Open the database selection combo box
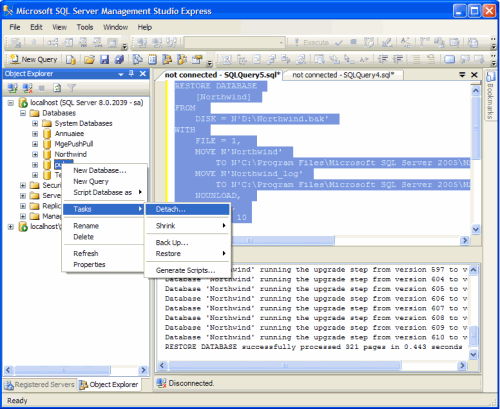The width and height of the screenshot is (500, 409). pos(234,42)
